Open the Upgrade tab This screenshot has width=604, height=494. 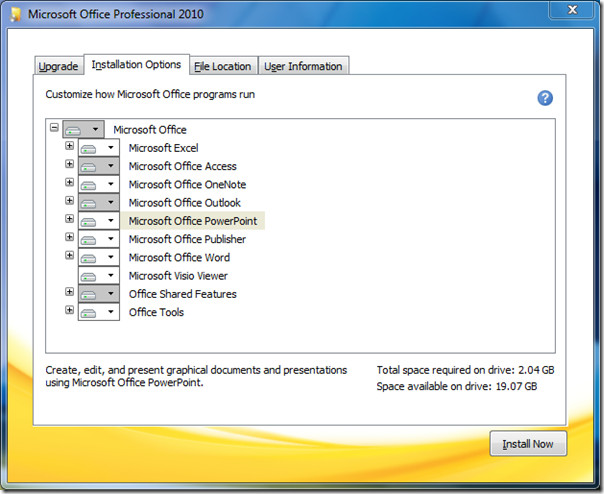point(59,66)
